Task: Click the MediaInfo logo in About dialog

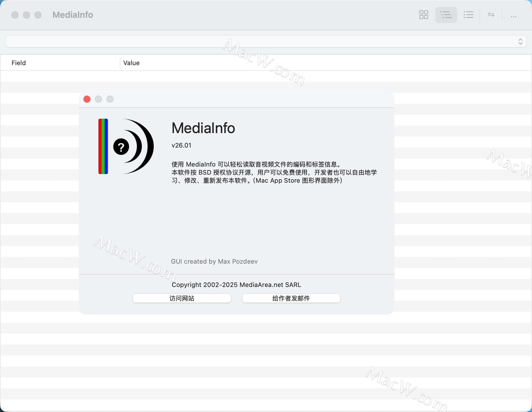Action: 126,146
